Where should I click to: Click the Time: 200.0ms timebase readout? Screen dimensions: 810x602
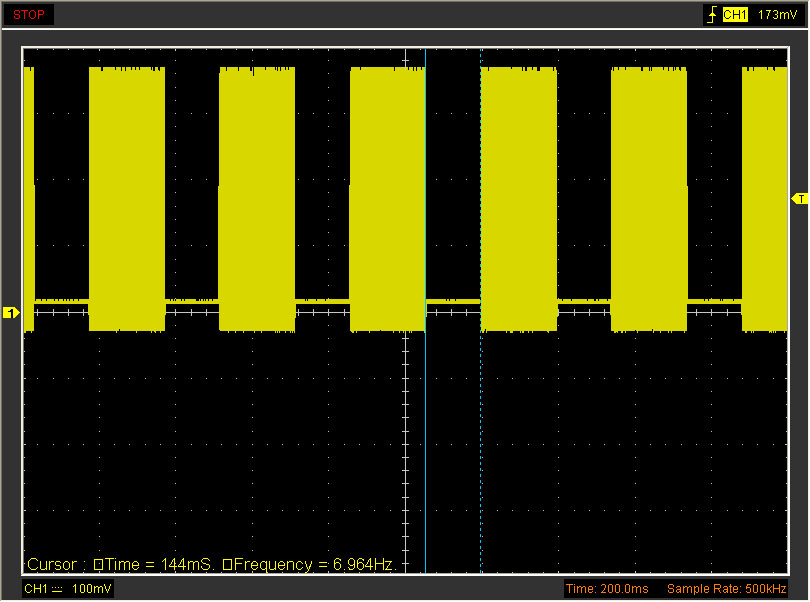click(607, 589)
